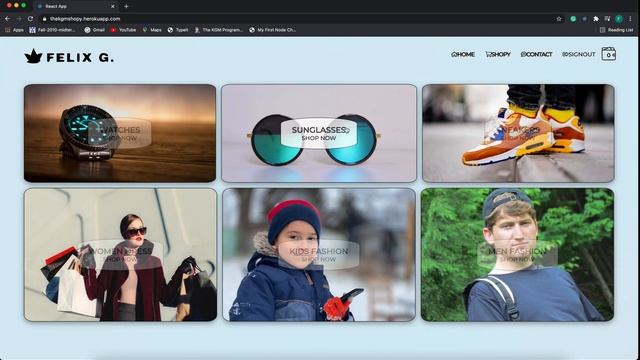Open the Gmail bookmark

(x=94, y=30)
